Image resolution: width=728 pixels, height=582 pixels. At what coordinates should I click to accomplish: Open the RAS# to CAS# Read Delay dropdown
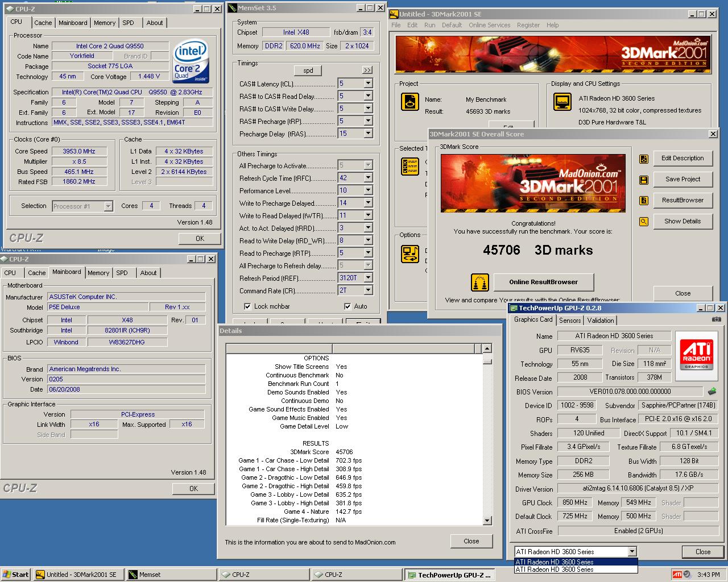[368, 96]
